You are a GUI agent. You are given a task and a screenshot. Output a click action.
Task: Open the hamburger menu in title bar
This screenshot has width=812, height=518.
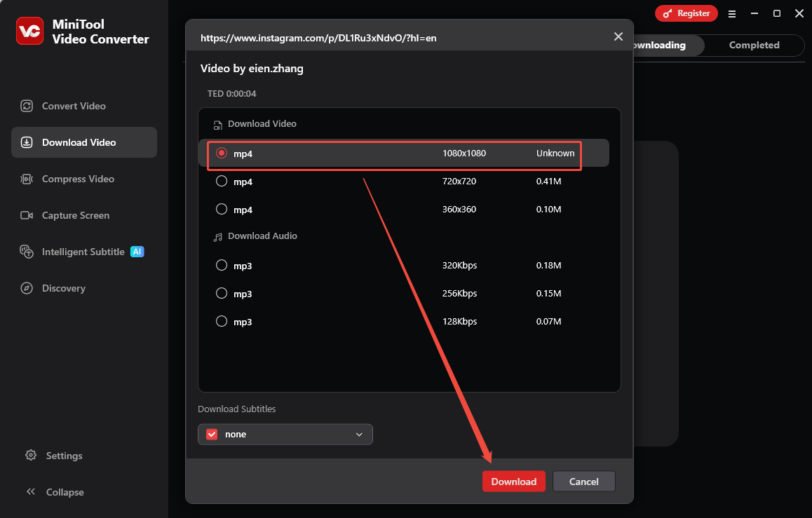(x=732, y=14)
